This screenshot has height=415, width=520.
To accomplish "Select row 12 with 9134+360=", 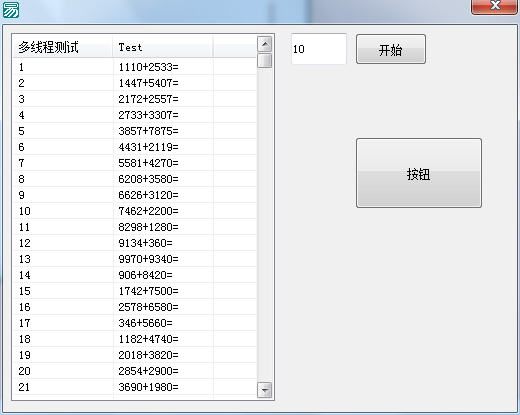I will point(134,243).
